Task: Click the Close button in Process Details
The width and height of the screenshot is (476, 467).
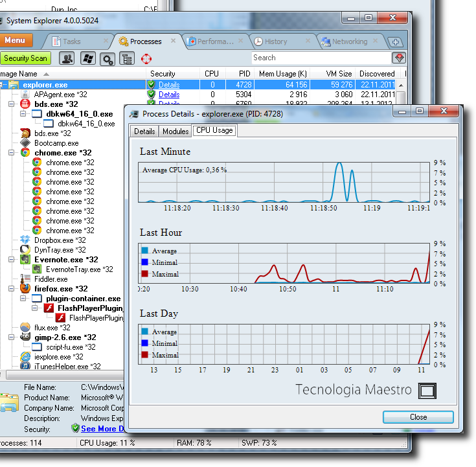Action: click(418, 417)
